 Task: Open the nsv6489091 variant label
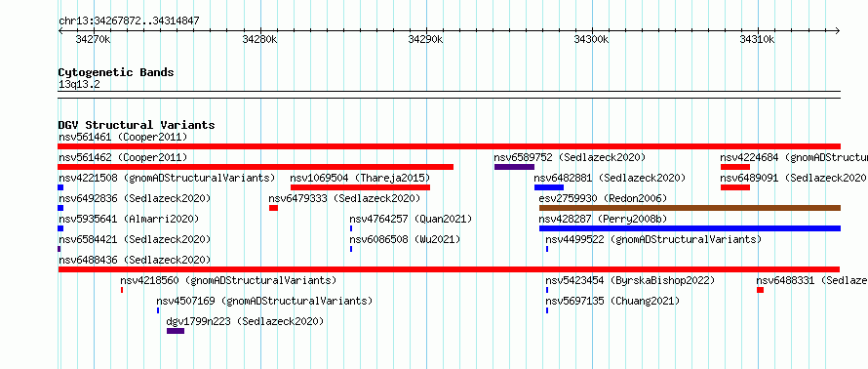pyautogui.click(x=794, y=178)
